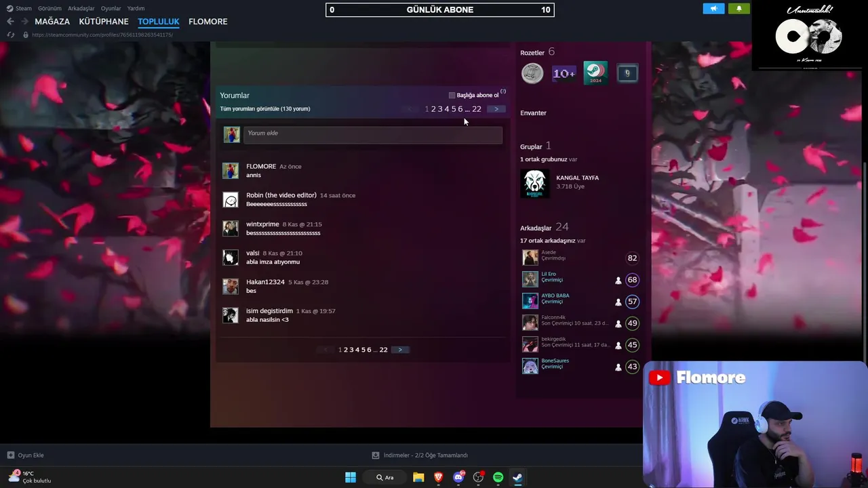Open the badge showing number 9
Image resolution: width=868 pixels, height=488 pixels.
tap(627, 73)
